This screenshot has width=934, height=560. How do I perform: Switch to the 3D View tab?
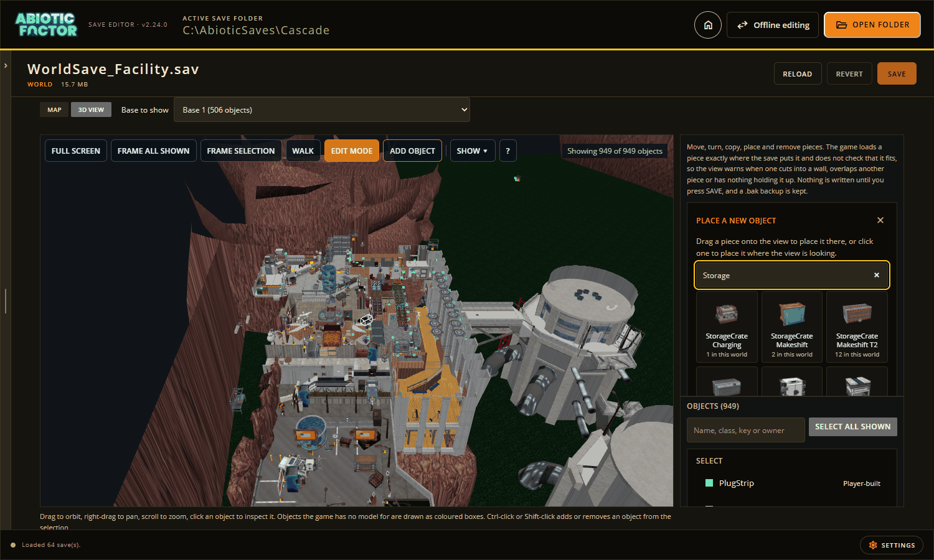91,110
